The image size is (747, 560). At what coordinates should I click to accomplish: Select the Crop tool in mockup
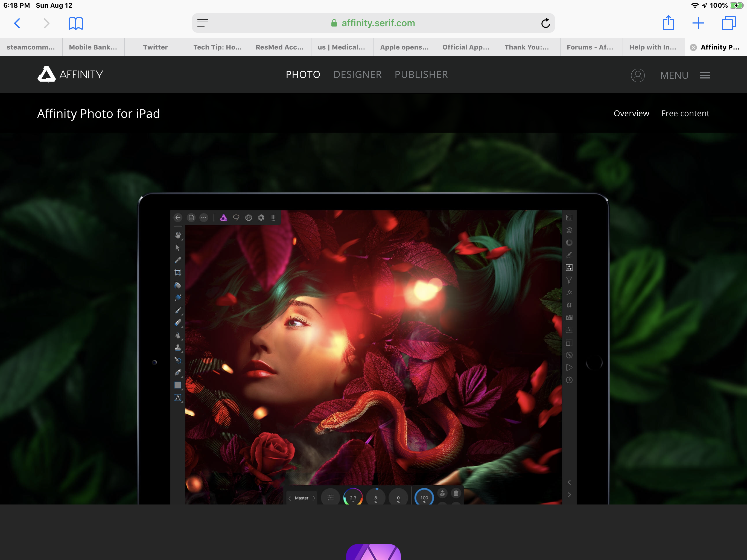pos(178,273)
